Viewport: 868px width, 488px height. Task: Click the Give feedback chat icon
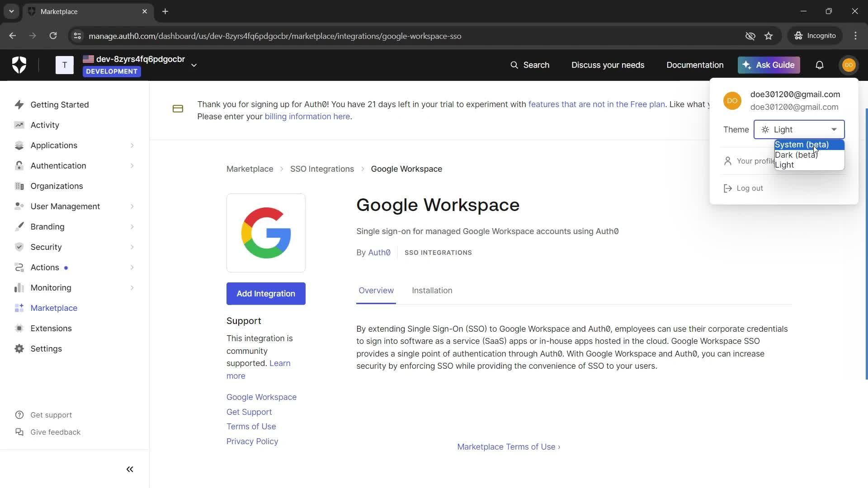19,432
